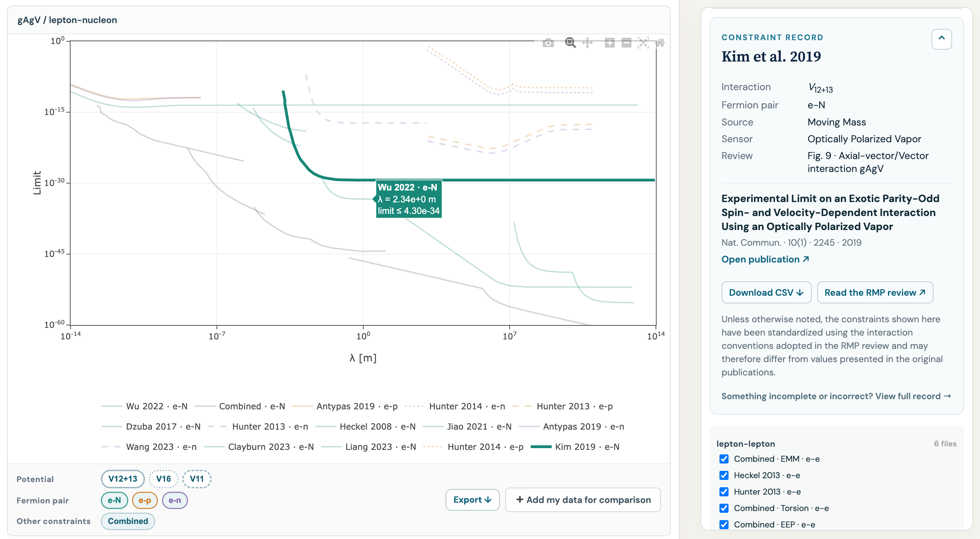Reset axes with the home icon
The height and width of the screenshot is (539, 980).
coord(660,43)
